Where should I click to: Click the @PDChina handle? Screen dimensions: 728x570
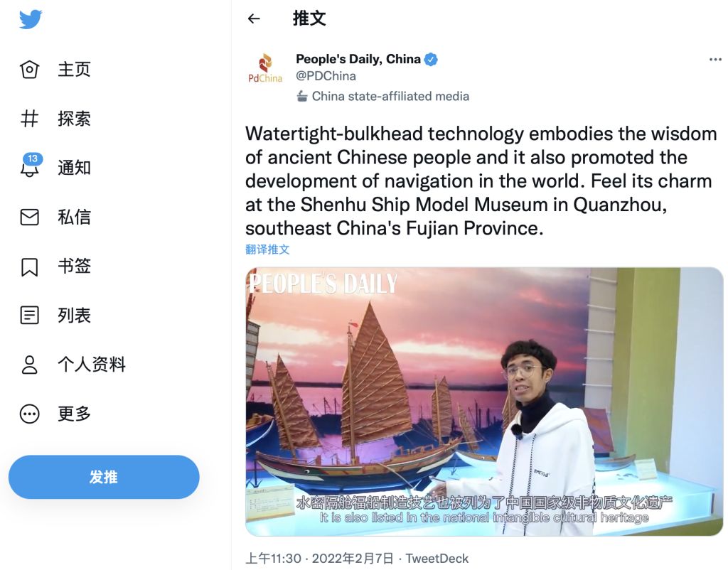[326, 76]
